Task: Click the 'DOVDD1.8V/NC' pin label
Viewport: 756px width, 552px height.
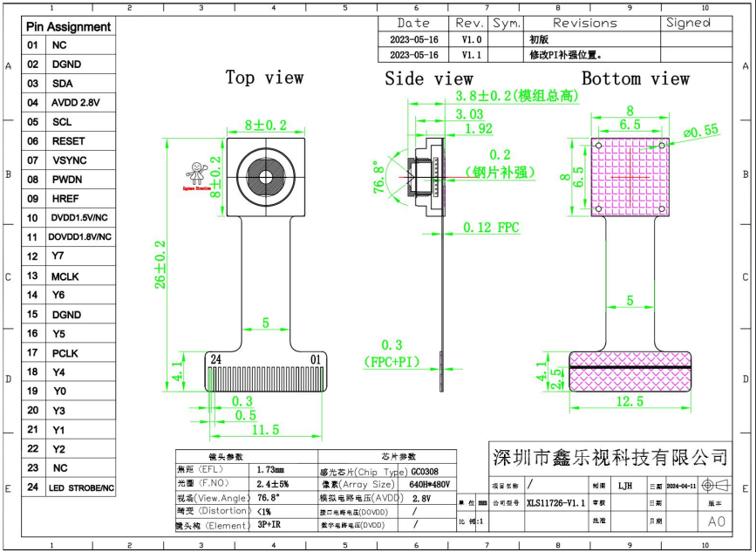Action: [80, 237]
